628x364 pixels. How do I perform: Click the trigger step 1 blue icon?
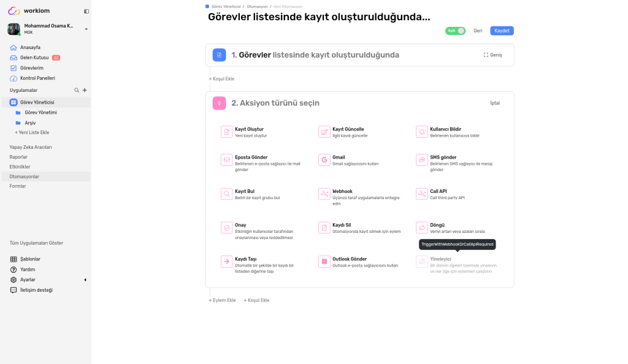click(219, 55)
